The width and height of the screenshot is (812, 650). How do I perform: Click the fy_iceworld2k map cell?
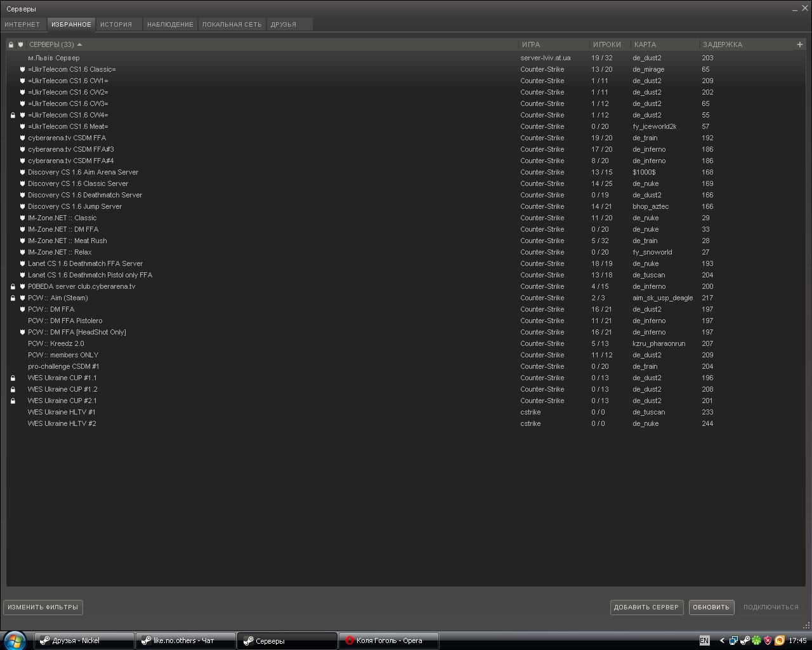(x=655, y=126)
